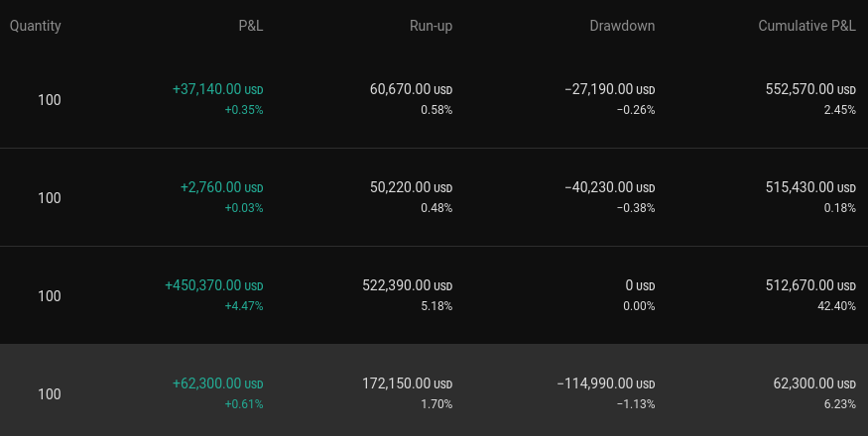Click the Quantity column header

36,26
